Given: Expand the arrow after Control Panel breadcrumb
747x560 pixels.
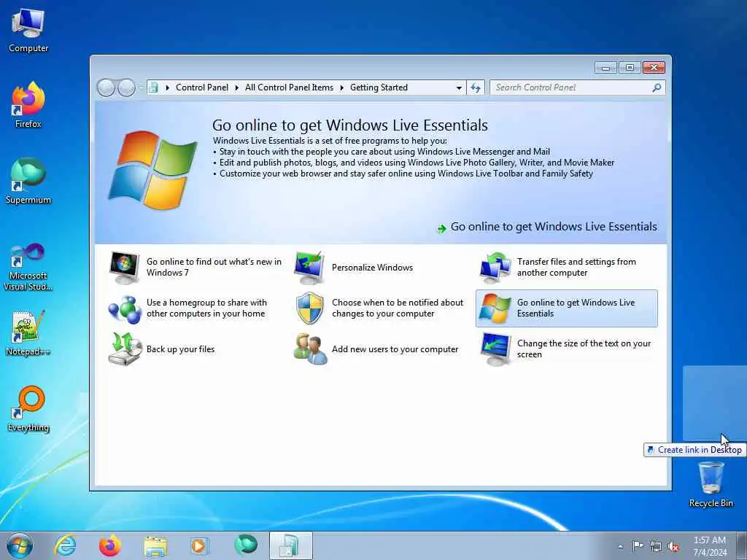Looking at the screenshot, I should (237, 87).
